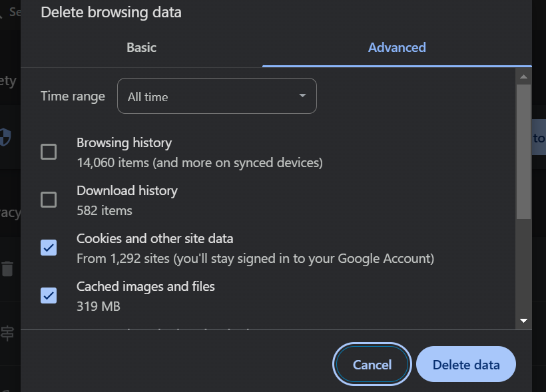Image resolution: width=546 pixels, height=392 pixels.
Task: Open the Time range dropdown
Action: (217, 97)
